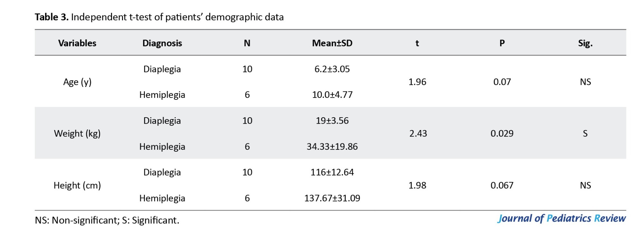Select the S significance cell for Weight
Screen dimensions: 644x247
pyautogui.click(x=585, y=134)
